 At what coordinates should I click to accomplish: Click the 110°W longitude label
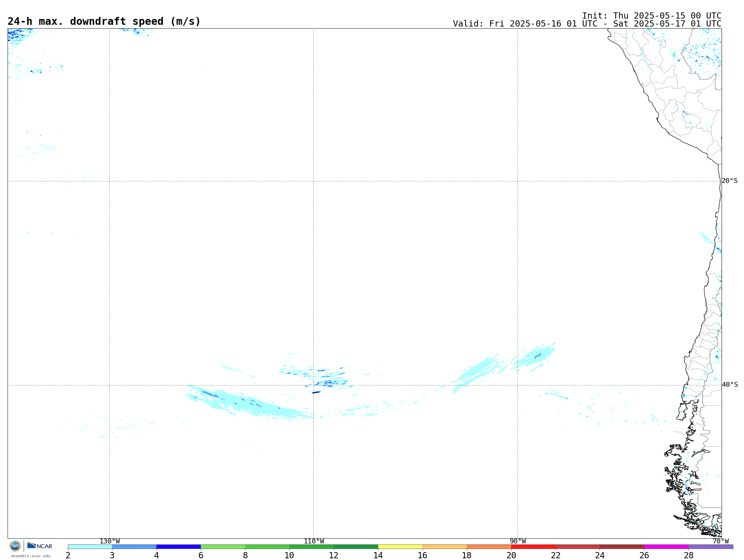click(x=314, y=541)
